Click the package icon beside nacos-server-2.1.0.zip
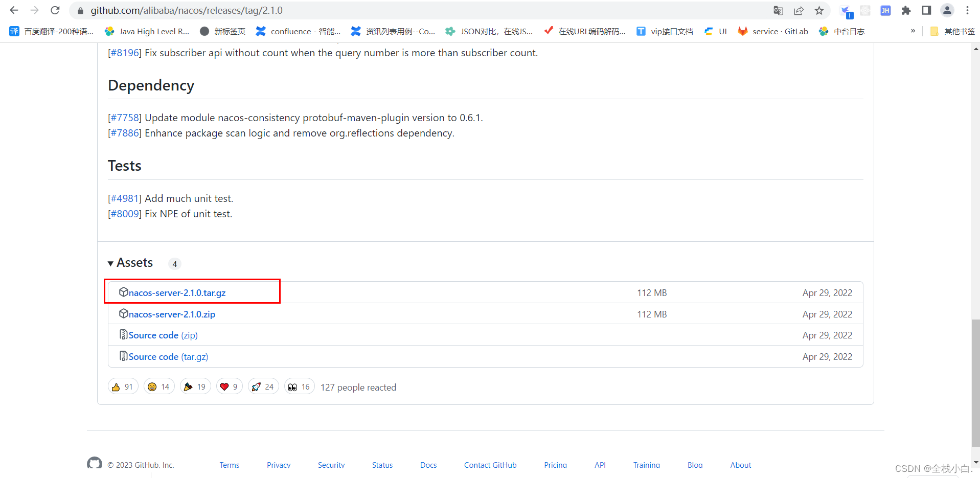The height and width of the screenshot is (478, 980). click(x=123, y=313)
